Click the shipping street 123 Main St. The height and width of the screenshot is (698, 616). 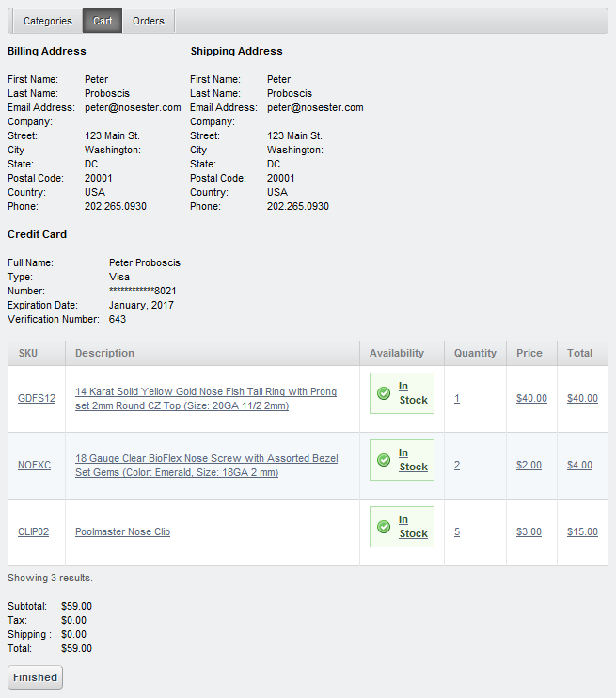[294, 135]
